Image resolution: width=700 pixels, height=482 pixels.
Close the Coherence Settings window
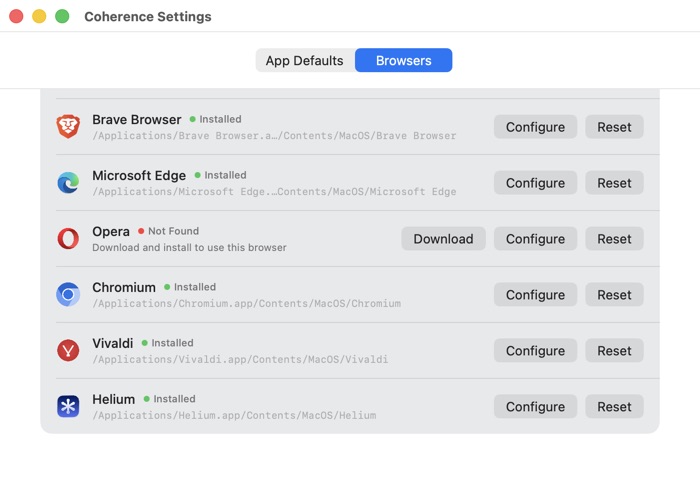coord(16,17)
